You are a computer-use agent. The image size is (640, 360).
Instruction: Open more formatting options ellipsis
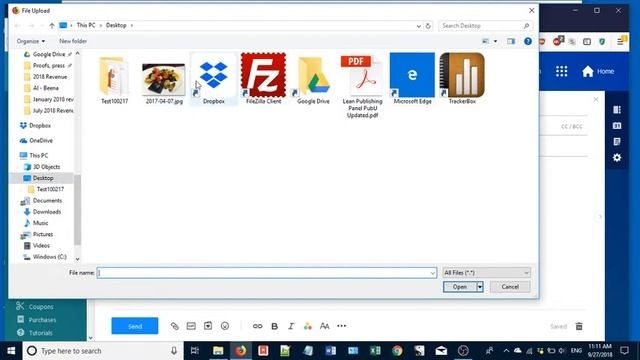342,326
